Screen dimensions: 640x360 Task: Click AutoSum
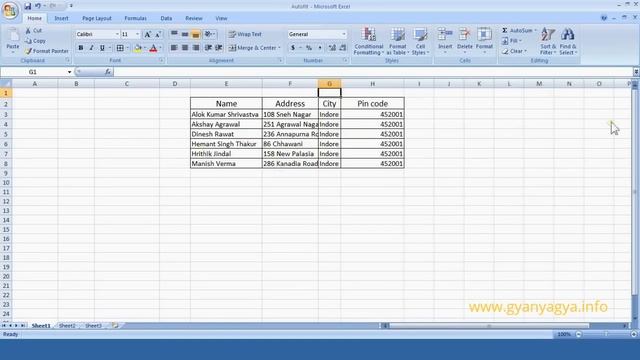click(517, 31)
